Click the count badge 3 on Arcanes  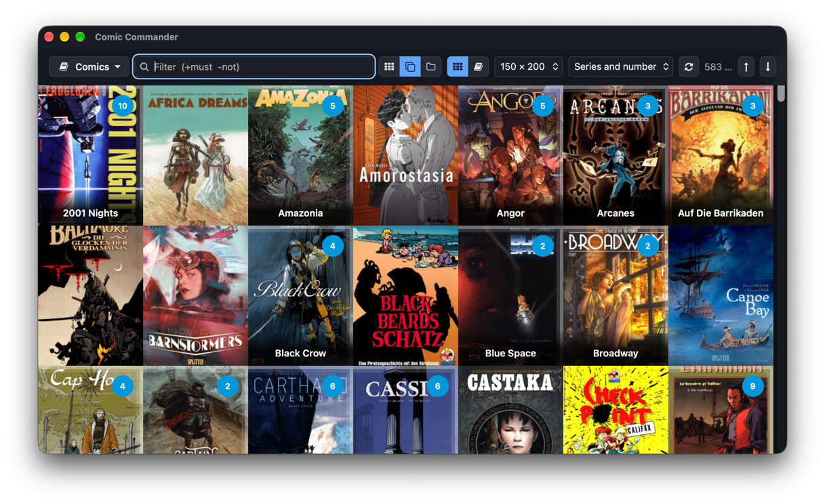(x=647, y=106)
